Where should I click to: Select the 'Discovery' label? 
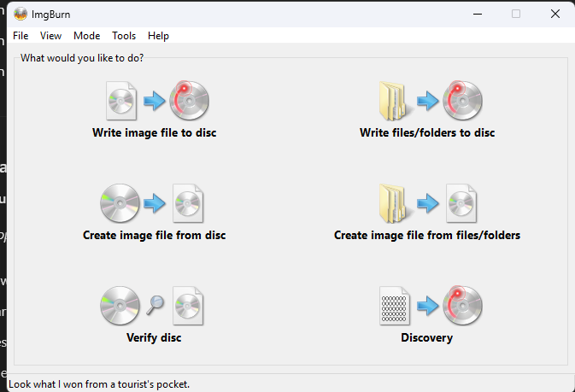[x=427, y=337]
